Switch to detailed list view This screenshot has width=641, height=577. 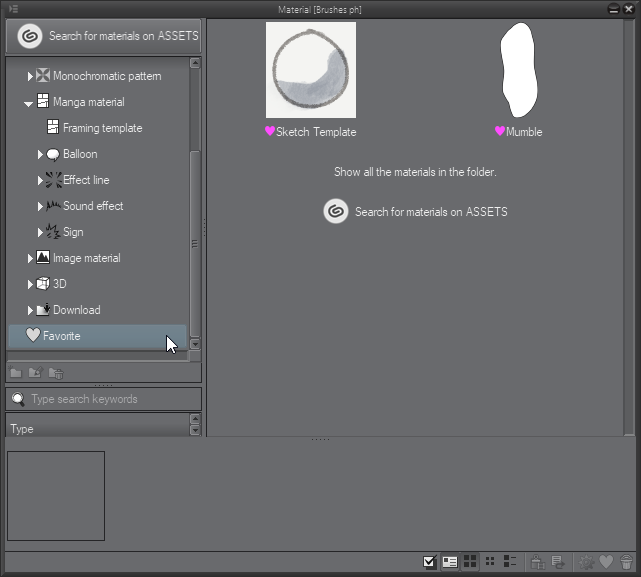pos(510,562)
